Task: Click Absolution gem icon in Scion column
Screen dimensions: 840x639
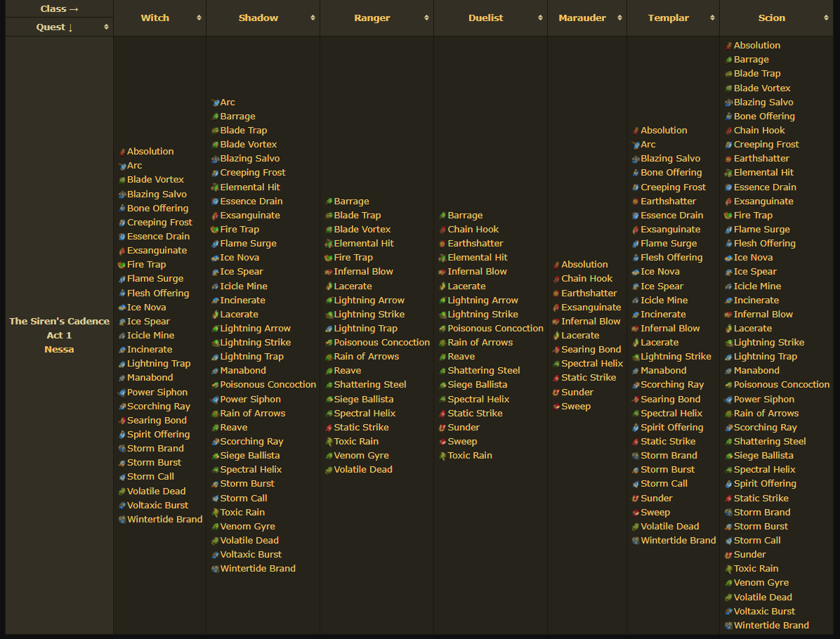Action: (x=728, y=46)
